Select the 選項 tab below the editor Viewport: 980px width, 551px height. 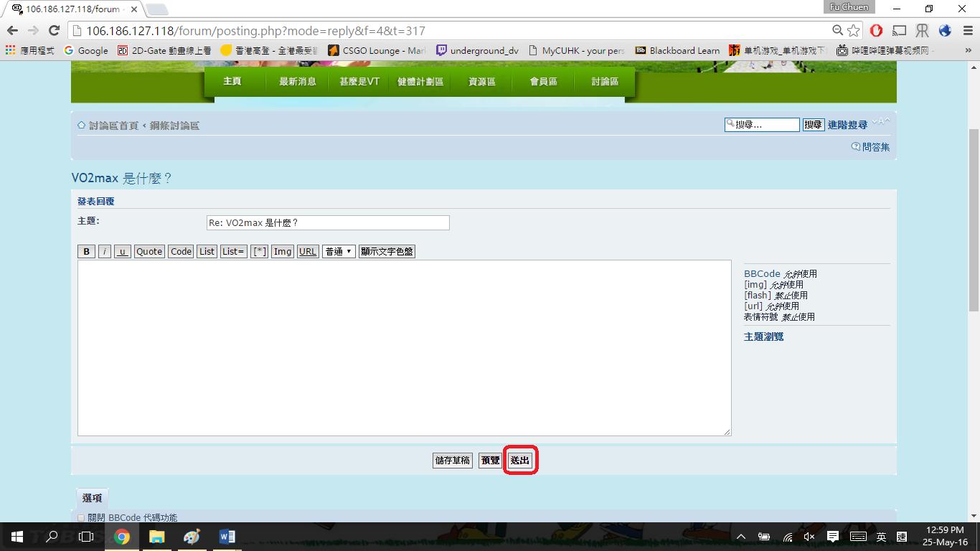click(x=92, y=498)
